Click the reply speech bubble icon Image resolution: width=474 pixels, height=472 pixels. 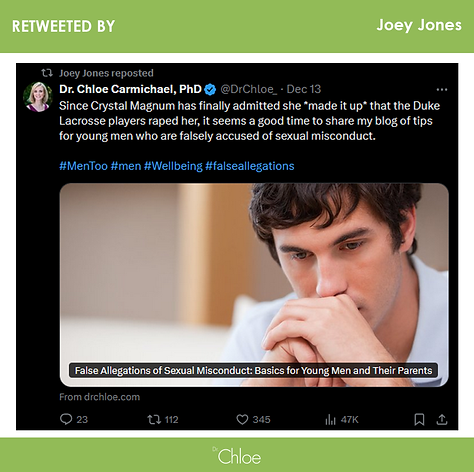66,419
